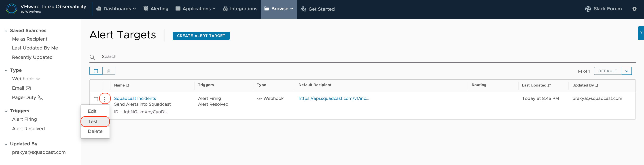Click prakya@squadcast.com in table row
Image resolution: width=644 pixels, height=165 pixels.
(x=597, y=99)
